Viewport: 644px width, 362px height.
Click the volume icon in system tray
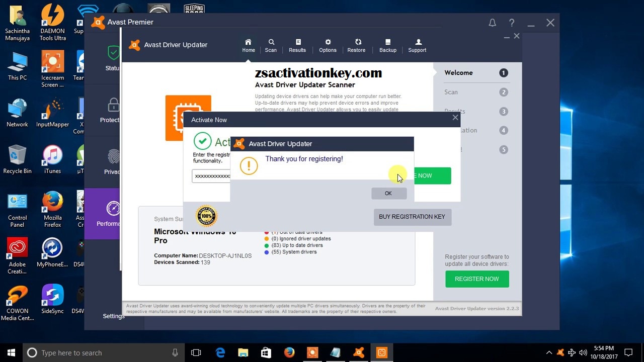point(584,352)
